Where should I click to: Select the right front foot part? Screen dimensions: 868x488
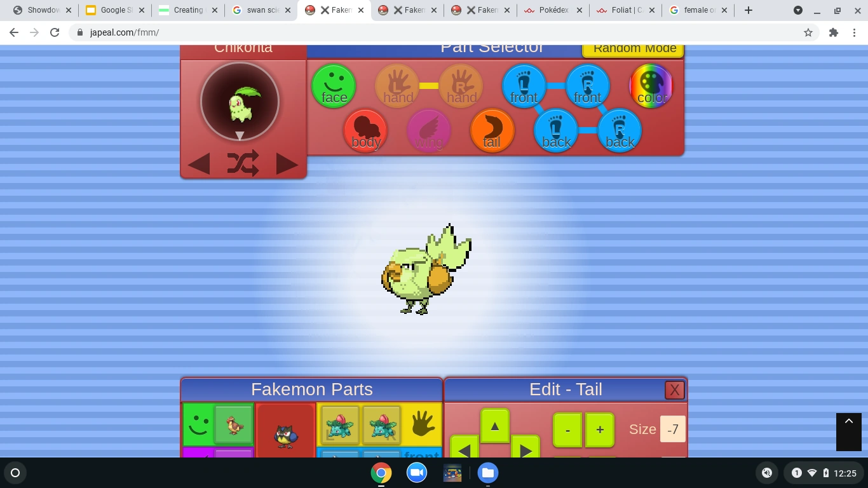(588, 86)
